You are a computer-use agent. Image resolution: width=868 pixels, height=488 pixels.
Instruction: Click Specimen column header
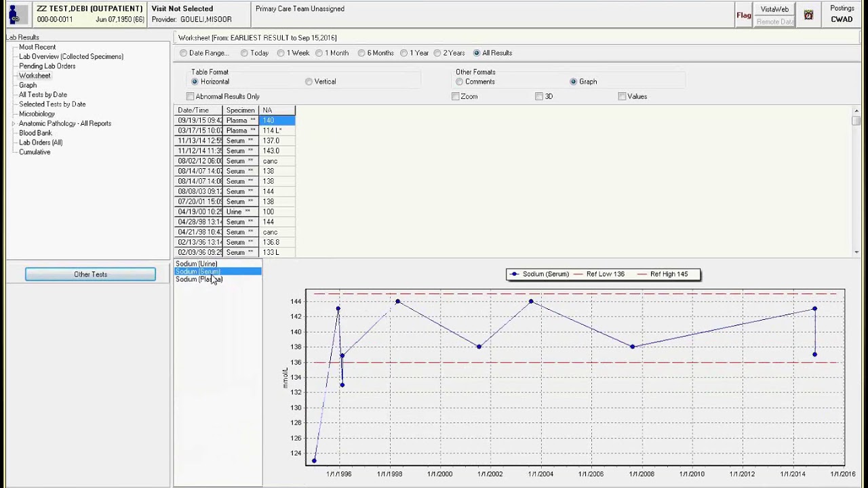pos(241,110)
